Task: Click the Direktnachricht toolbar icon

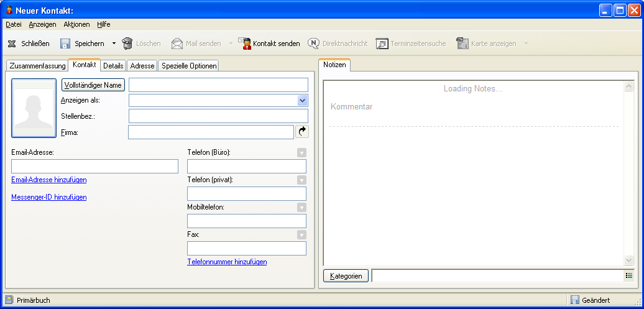Action: [x=314, y=43]
